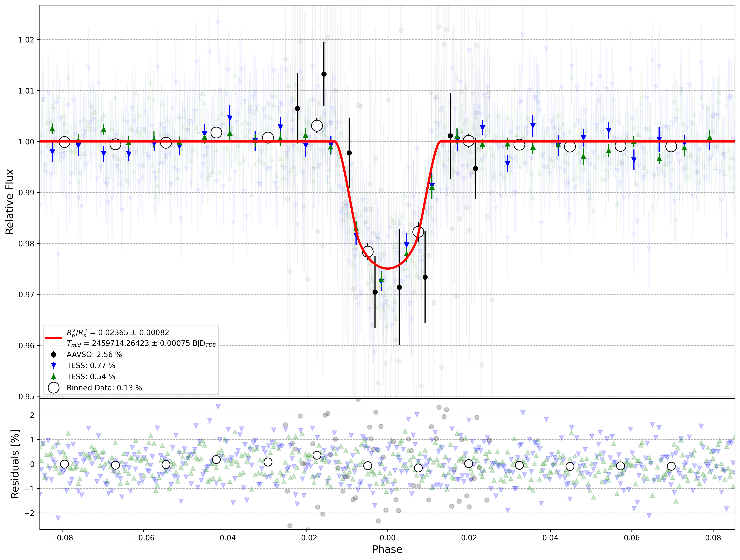Click the "1" tick label on the residuals axis

pos(32,440)
